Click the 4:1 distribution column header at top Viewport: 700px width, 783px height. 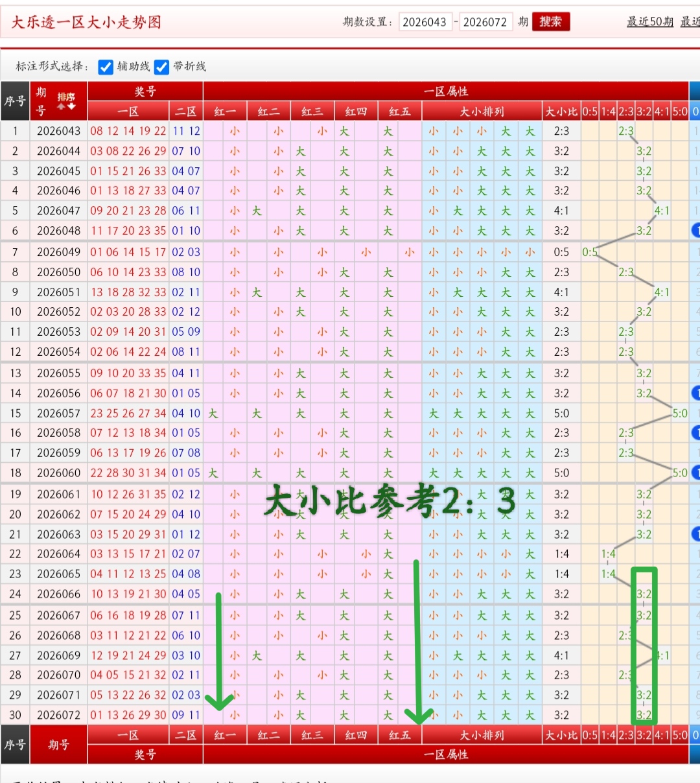click(662, 111)
